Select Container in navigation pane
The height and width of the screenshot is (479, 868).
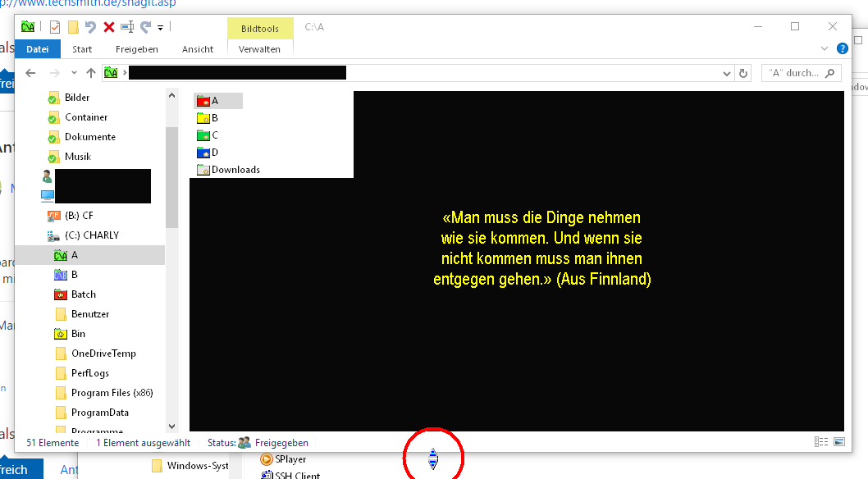(86, 117)
